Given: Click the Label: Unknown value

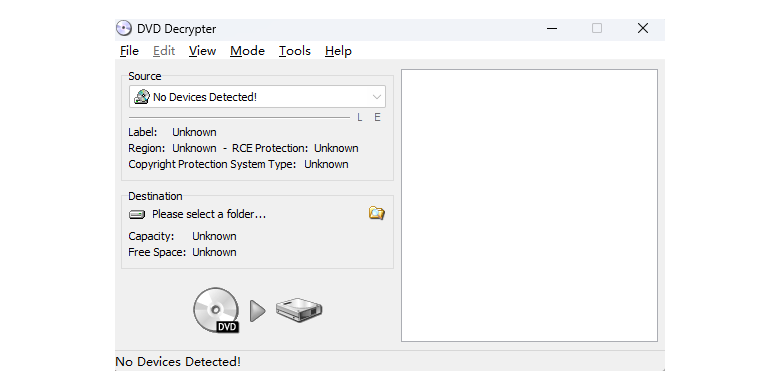Looking at the screenshot, I should tap(194, 132).
